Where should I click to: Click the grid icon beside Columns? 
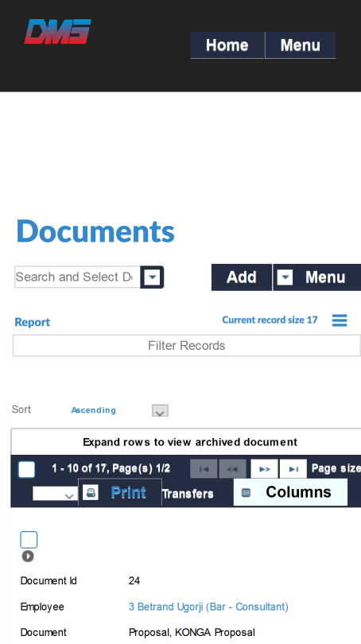[246, 492]
